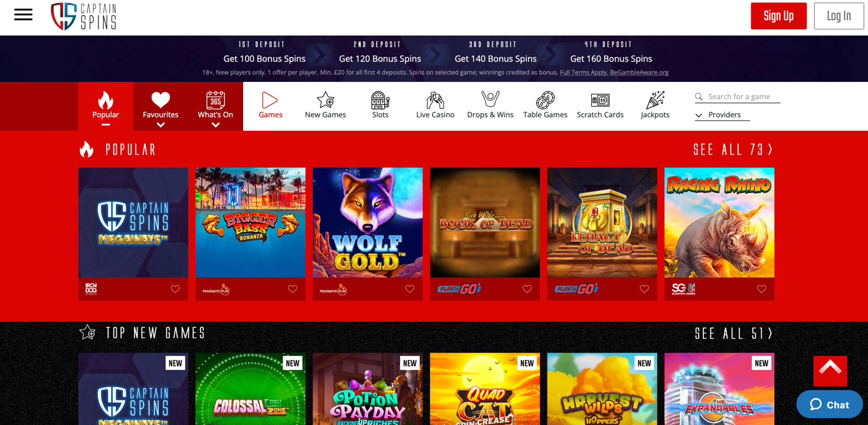Expand the Favourites menu chevron
The image size is (868, 425).
[161, 125]
